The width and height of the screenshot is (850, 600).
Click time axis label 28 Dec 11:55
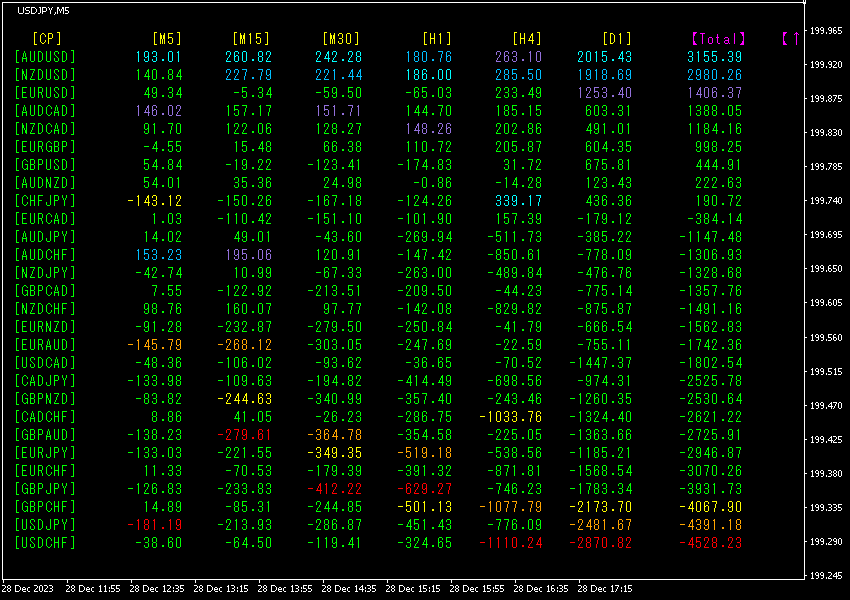pyautogui.click(x=93, y=589)
